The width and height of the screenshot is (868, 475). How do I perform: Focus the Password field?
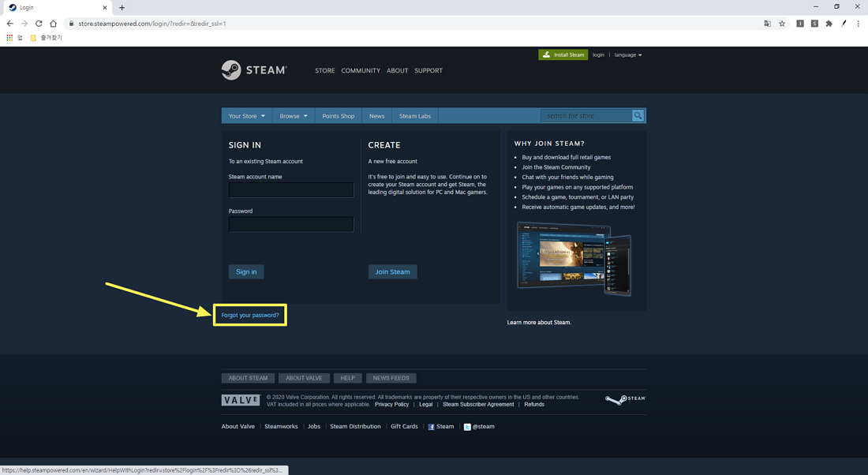pos(291,224)
